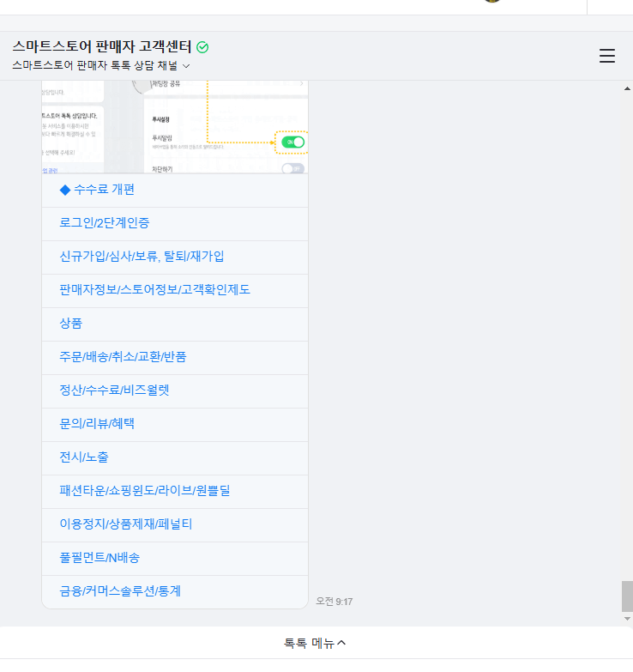Expand the 스마트스토어 판매자 톡톡 상담 채널 chevron
Screen dimensions: 633x672
pos(186,66)
